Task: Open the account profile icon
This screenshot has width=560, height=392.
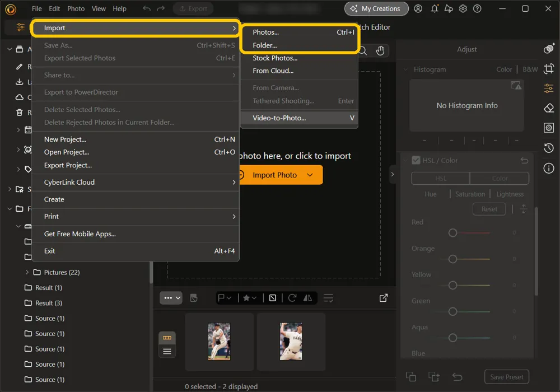Action: click(418, 8)
